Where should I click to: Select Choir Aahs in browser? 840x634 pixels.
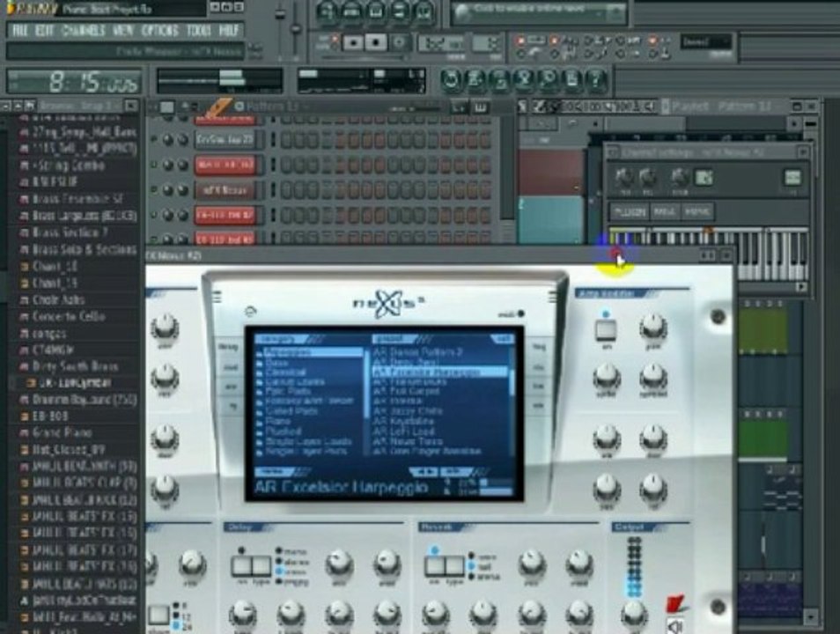(x=58, y=299)
